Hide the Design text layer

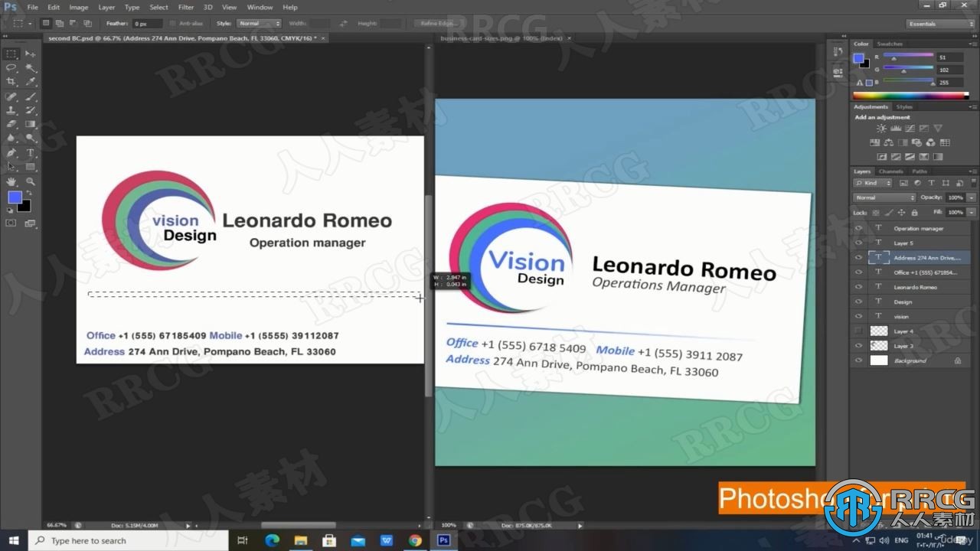click(x=858, y=302)
